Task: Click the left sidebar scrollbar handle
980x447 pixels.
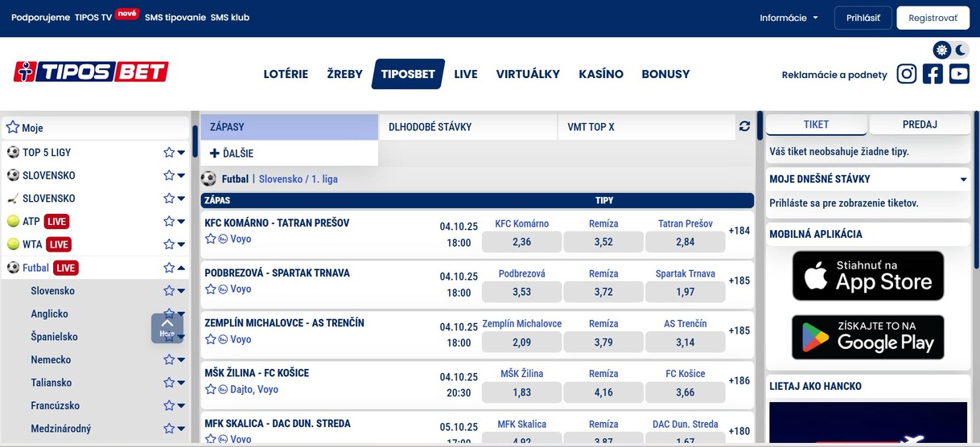Action: pyautogui.click(x=195, y=141)
